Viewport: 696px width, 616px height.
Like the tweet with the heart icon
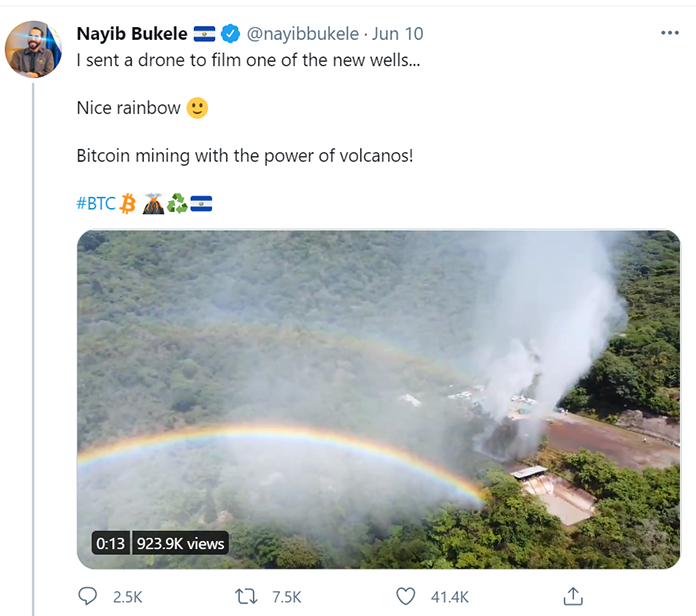click(x=405, y=596)
